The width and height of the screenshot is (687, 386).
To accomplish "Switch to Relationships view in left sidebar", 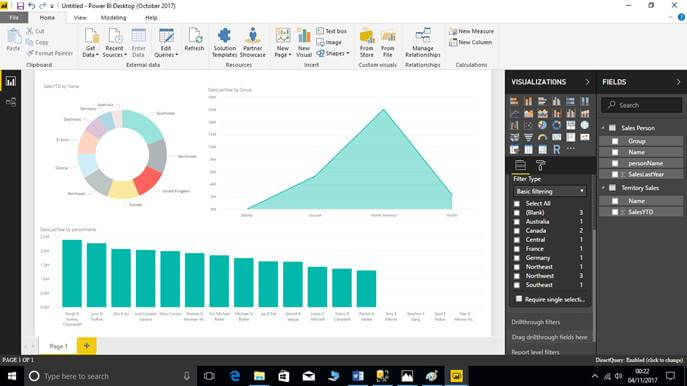I will [x=11, y=102].
